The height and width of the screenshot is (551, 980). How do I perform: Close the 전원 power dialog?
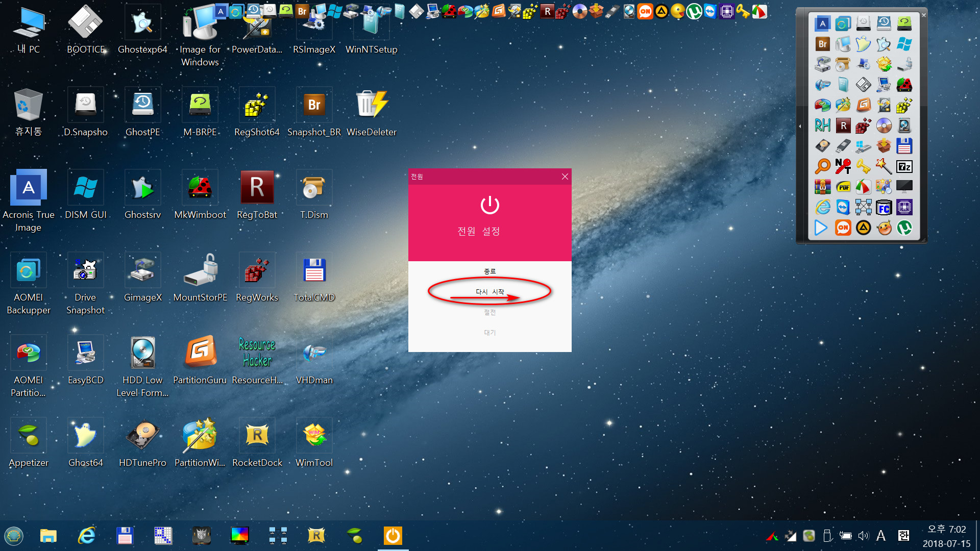[x=565, y=177]
